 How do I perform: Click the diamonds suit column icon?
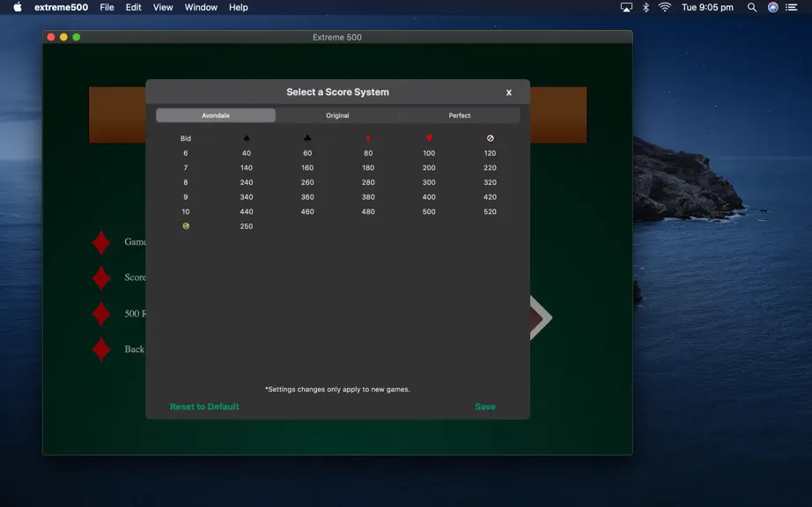(368, 138)
